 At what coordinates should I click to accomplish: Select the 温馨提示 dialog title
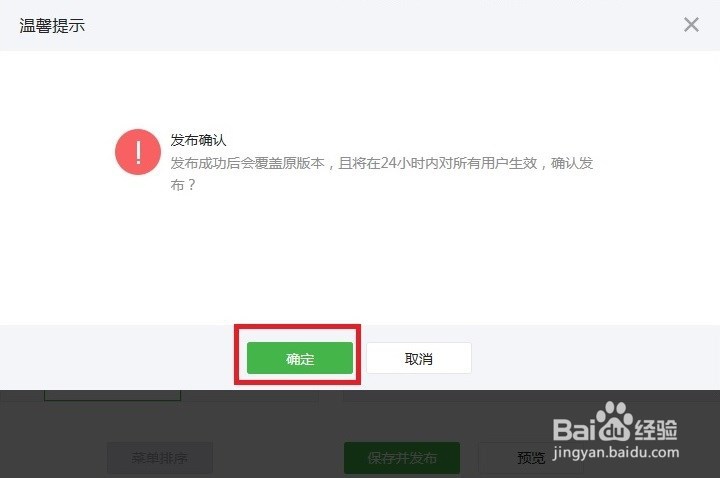click(x=52, y=26)
